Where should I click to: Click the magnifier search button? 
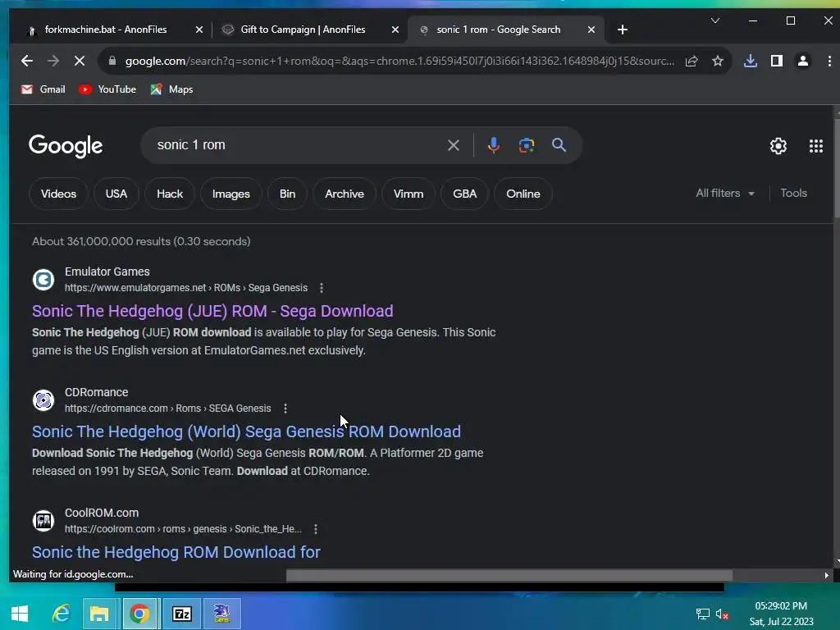coord(559,144)
